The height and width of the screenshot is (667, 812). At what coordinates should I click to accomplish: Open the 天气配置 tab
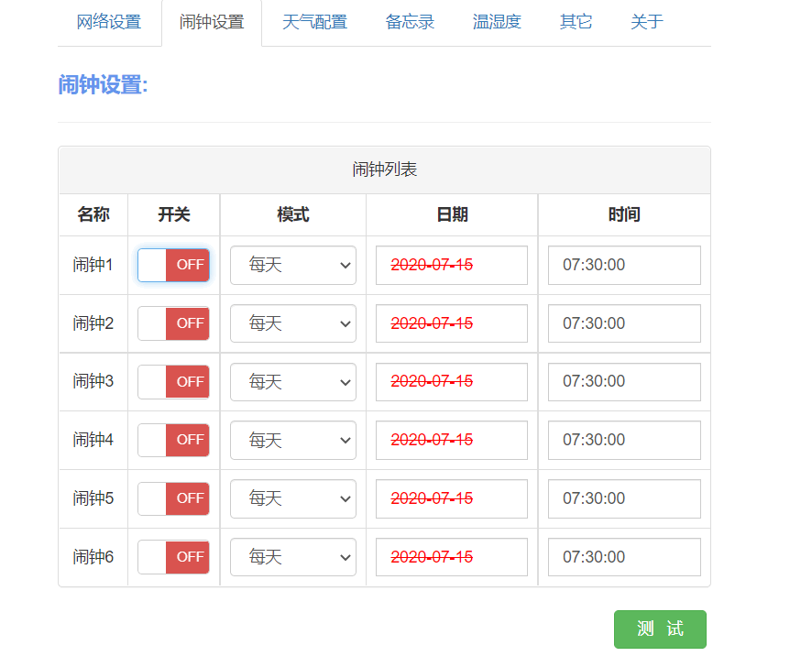[314, 22]
